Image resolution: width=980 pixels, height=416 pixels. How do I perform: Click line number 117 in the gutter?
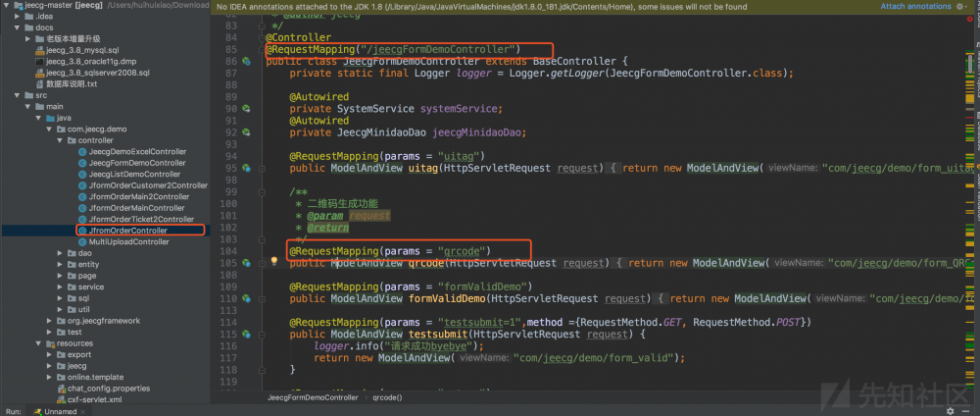click(229, 358)
